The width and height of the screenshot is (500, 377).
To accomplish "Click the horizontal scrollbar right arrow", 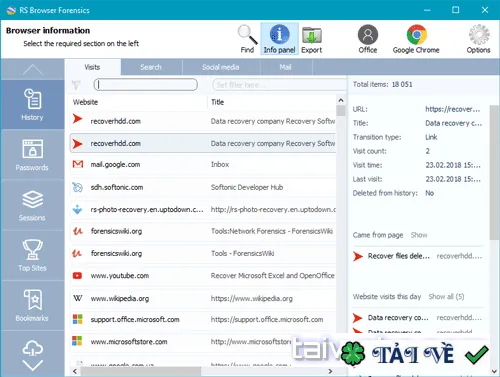I will [x=330, y=371].
